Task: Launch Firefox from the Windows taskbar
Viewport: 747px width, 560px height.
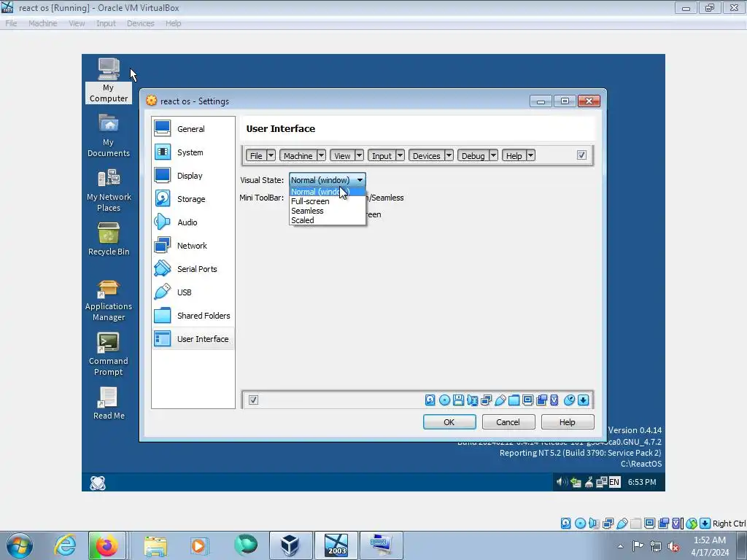Action: coord(107,545)
